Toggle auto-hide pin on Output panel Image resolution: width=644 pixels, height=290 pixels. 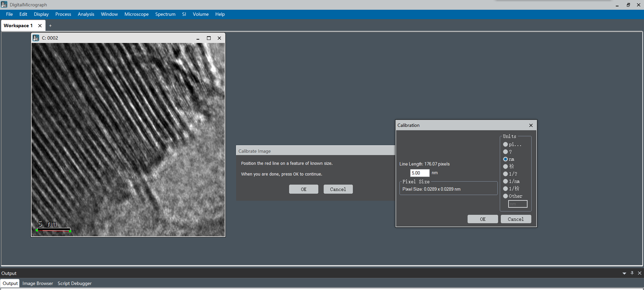click(x=632, y=273)
